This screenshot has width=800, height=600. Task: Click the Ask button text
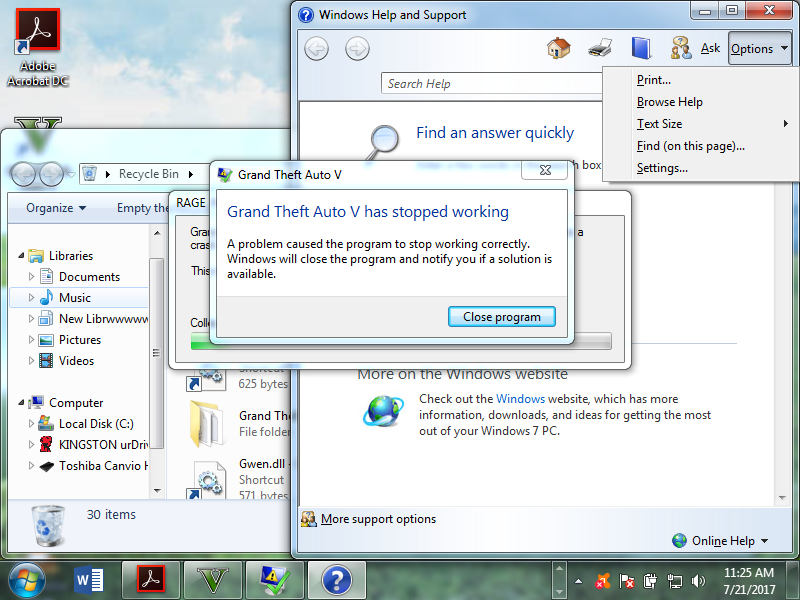pos(710,48)
